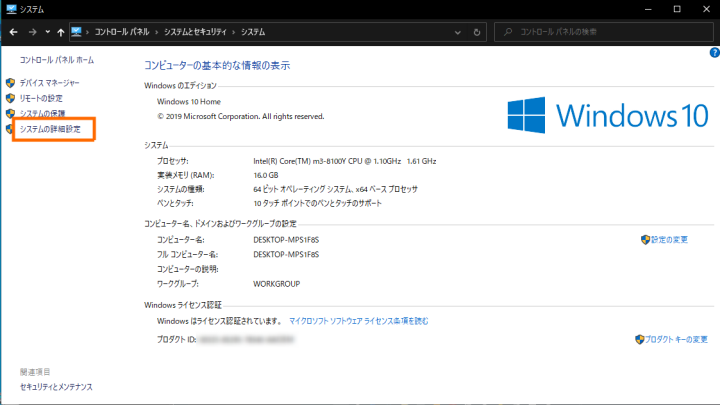
Task: Open コントロール パネル ホーム link
Action: coord(57,60)
